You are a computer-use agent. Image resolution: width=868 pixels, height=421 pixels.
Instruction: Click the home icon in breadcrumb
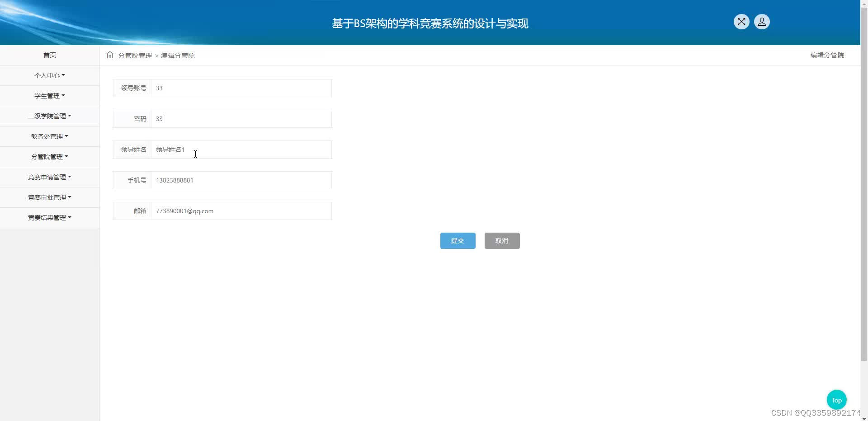point(110,55)
